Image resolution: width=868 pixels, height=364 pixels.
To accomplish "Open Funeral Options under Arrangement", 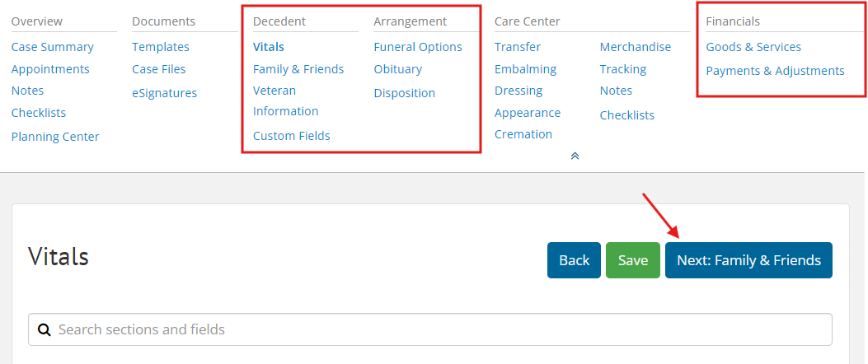I will (x=418, y=47).
